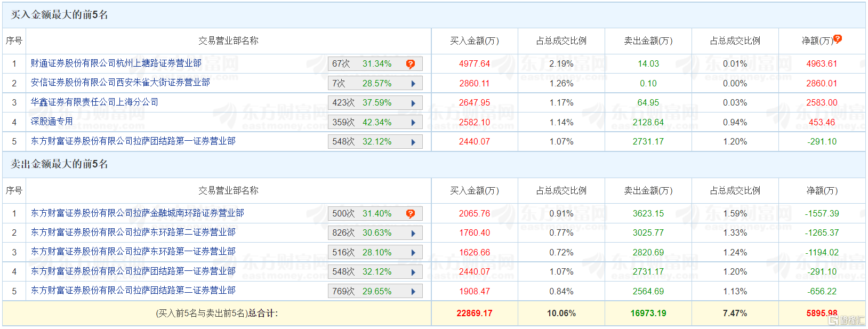Select the net amount 4963.61
Image resolution: width=868 pixels, height=329 pixels.
click(822, 63)
